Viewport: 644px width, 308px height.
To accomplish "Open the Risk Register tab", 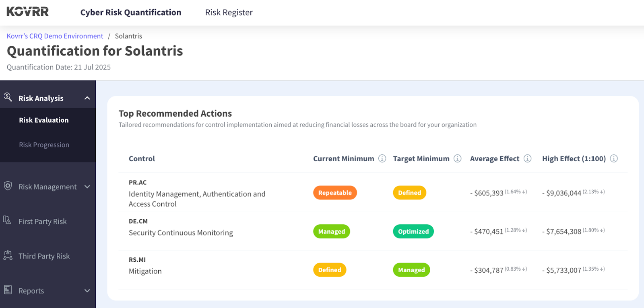I will (x=229, y=12).
